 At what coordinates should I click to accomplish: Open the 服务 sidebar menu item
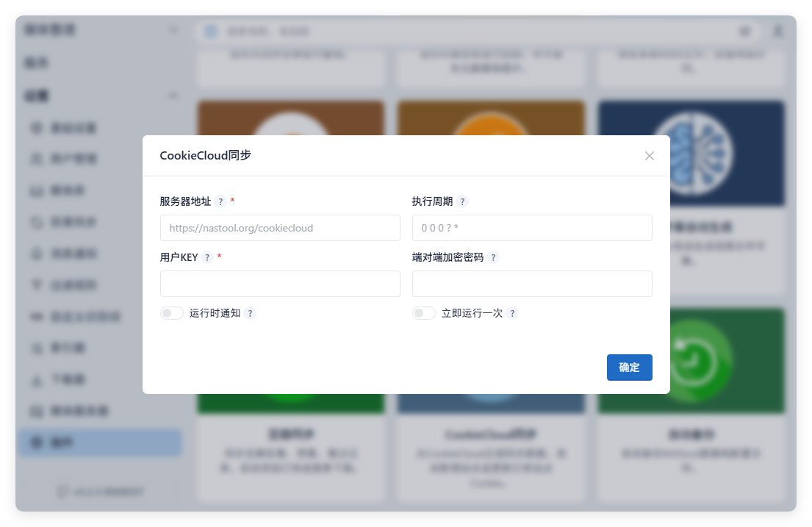(101, 62)
